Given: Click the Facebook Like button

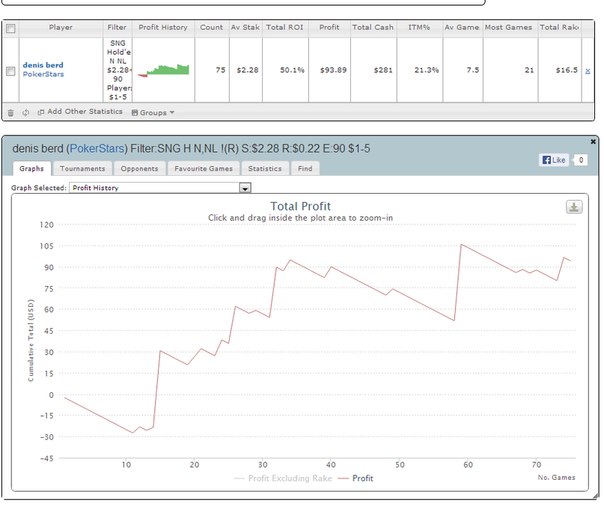Looking at the screenshot, I should point(554,160).
